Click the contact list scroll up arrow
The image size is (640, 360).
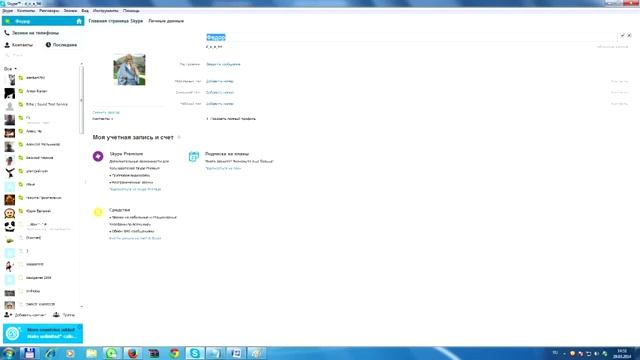point(82,64)
